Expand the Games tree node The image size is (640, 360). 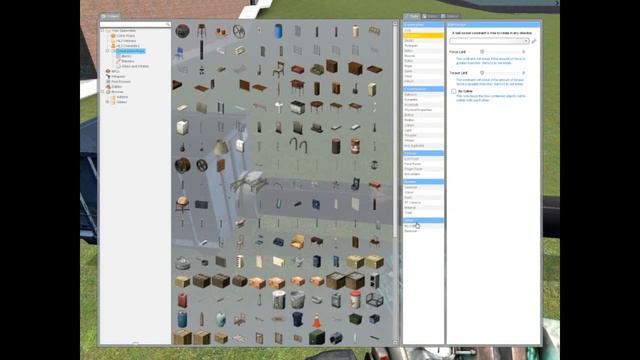[x=108, y=102]
